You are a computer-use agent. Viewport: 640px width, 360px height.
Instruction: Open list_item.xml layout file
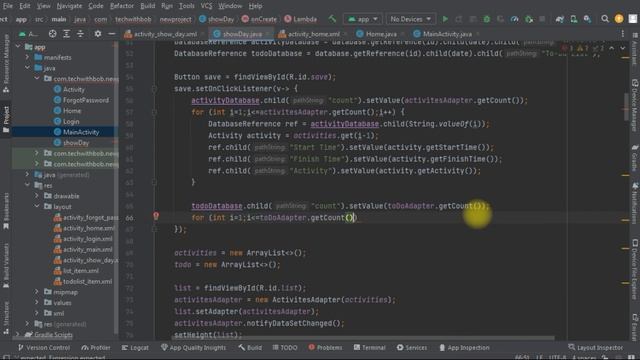81,271
